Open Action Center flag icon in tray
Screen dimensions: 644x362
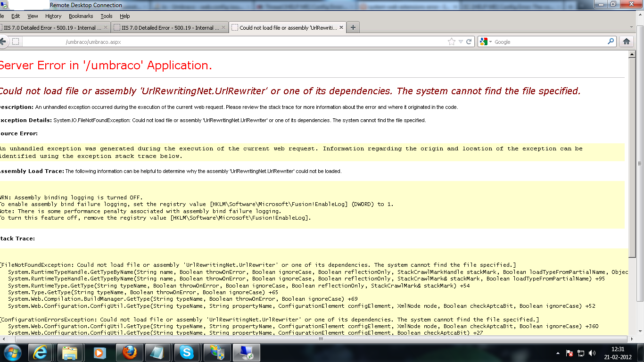pos(570,353)
